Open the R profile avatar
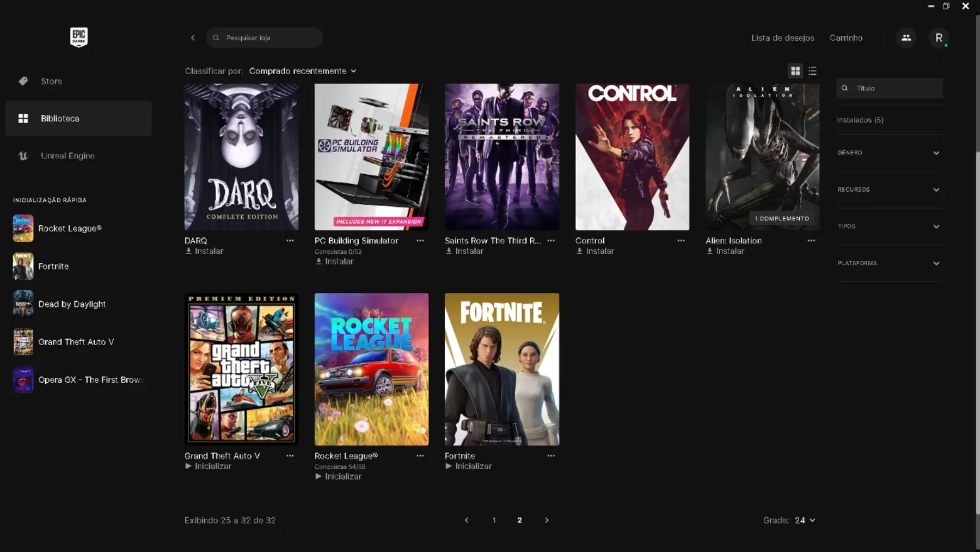Viewport: 980px width, 552px height. coord(939,38)
